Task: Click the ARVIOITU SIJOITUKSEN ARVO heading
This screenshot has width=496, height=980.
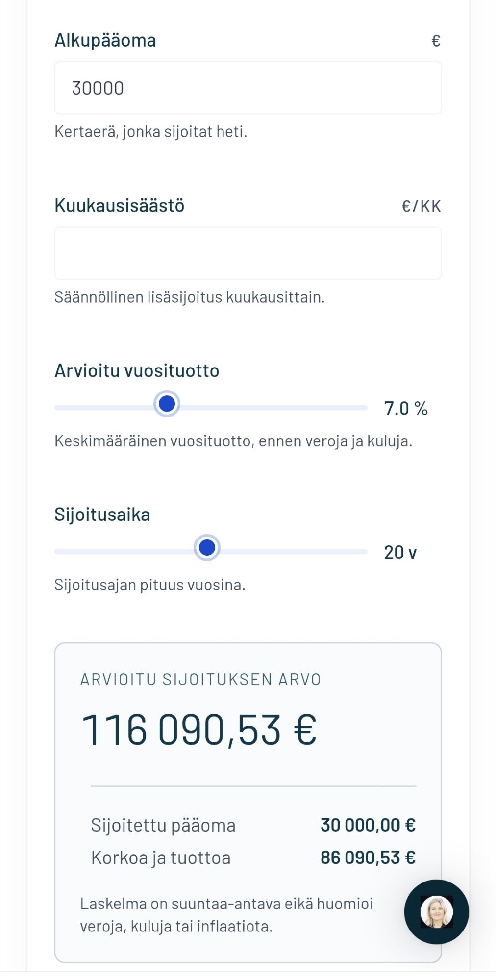Action: [x=200, y=679]
